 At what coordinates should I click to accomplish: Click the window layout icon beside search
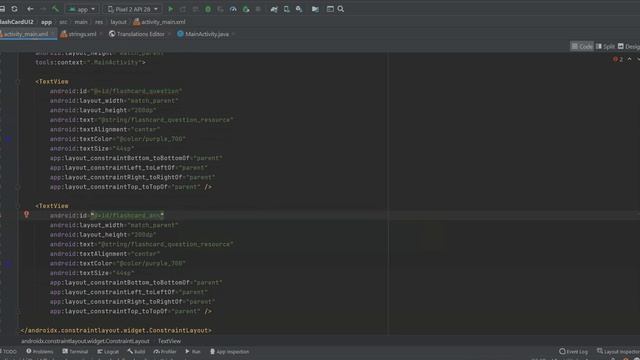coord(330,9)
